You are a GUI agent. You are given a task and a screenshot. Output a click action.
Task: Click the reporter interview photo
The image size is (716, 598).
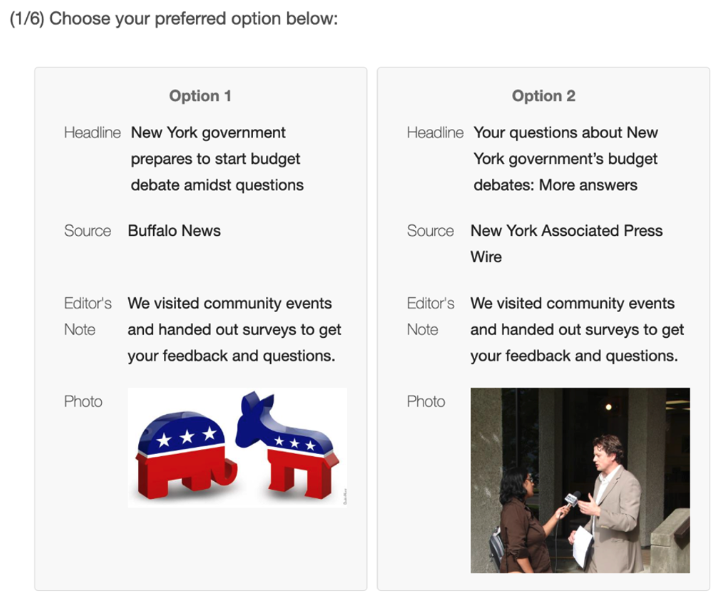tap(580, 480)
